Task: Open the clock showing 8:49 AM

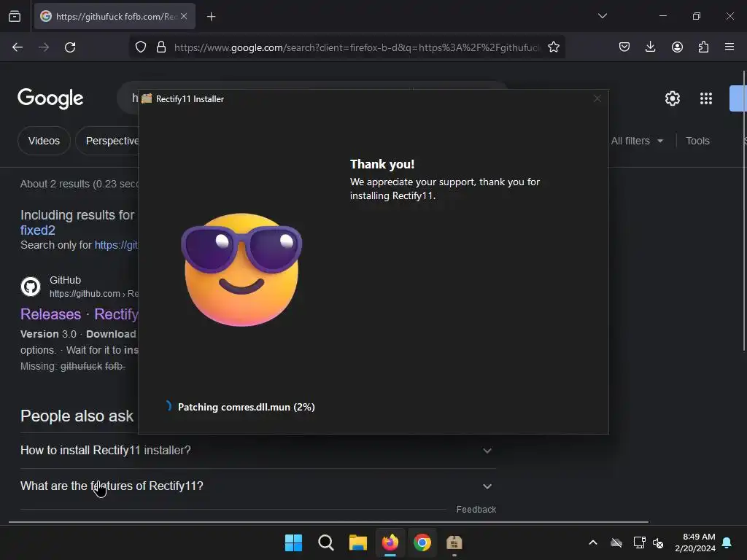Action: point(695,542)
